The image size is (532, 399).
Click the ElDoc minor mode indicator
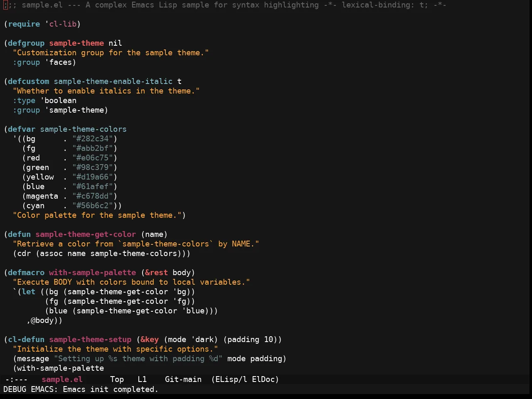click(263, 379)
